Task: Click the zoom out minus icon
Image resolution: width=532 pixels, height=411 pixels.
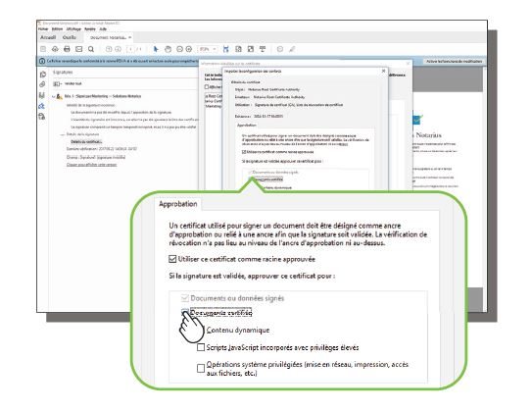Action: pos(179,49)
